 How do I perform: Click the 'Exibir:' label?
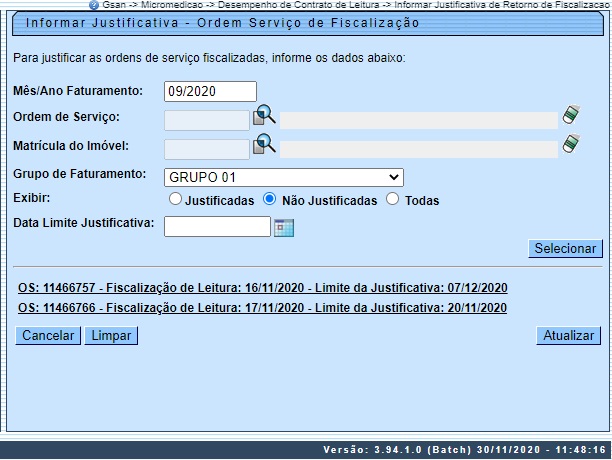click(32, 198)
